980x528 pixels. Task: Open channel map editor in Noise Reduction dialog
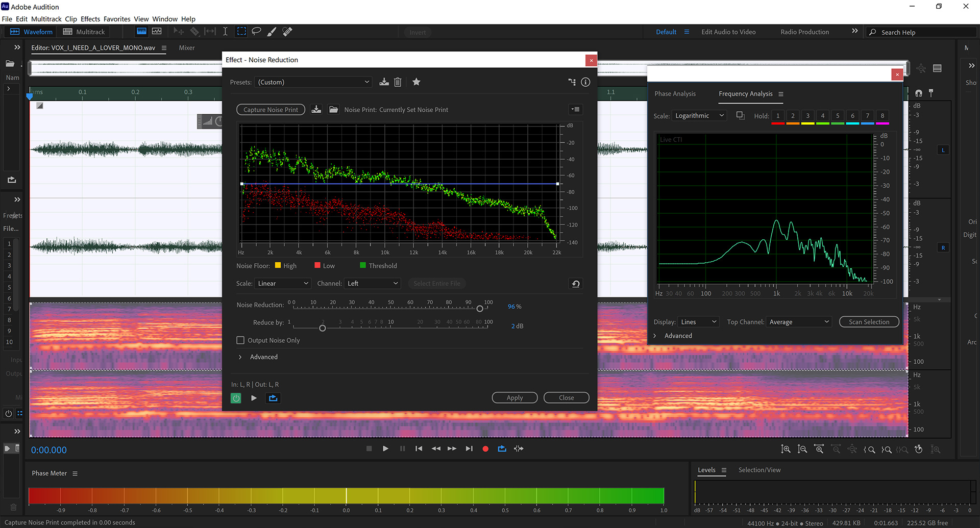(572, 82)
